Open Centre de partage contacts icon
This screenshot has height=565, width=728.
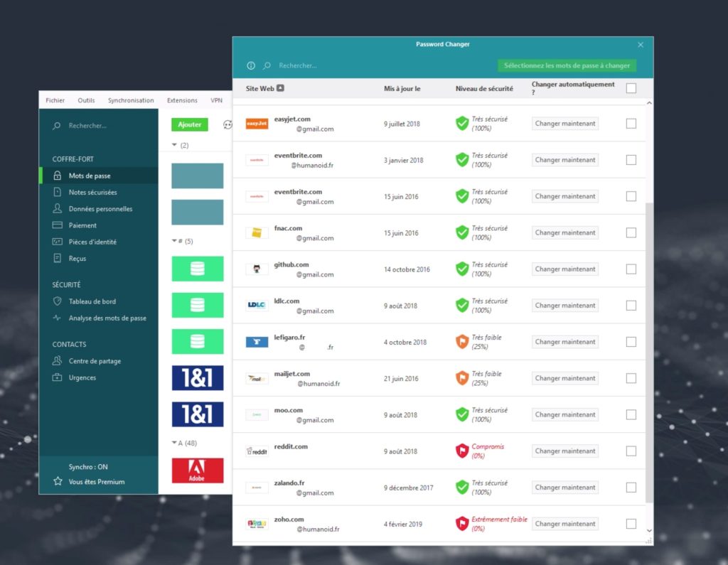pyautogui.click(x=57, y=361)
